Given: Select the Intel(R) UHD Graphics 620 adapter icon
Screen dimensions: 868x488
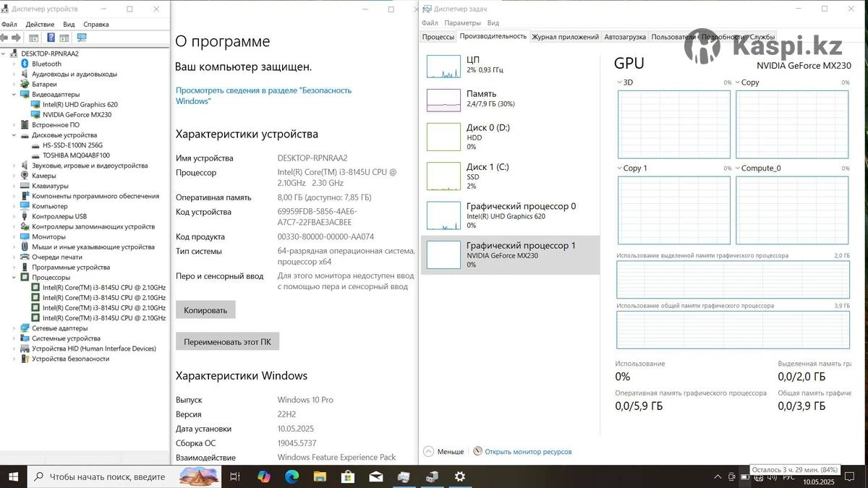Looking at the screenshot, I should point(35,104).
